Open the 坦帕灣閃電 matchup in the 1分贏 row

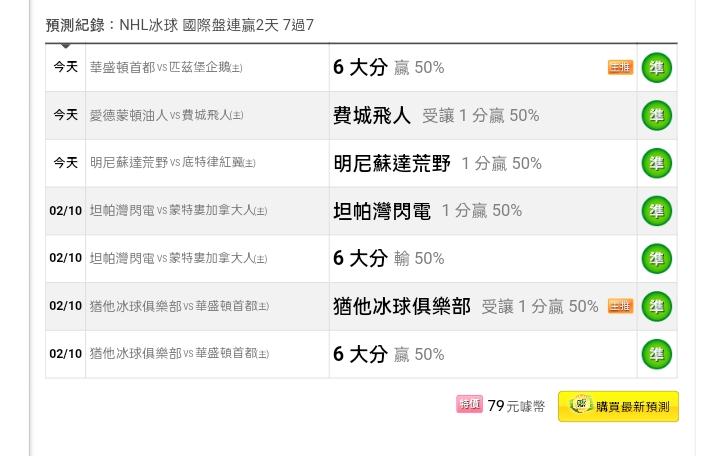(x=178, y=211)
